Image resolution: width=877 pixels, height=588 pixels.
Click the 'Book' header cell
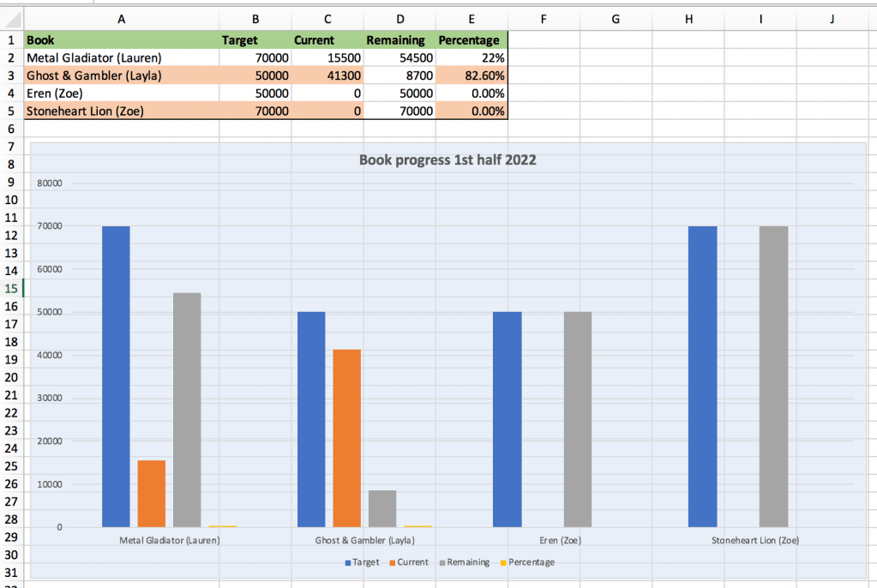tap(121, 39)
